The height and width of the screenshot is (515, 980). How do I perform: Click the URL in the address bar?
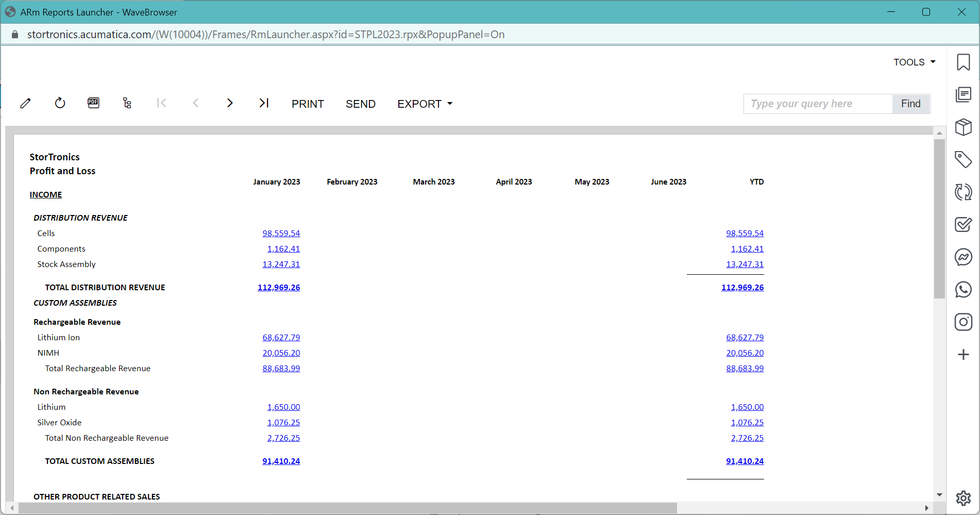point(266,35)
